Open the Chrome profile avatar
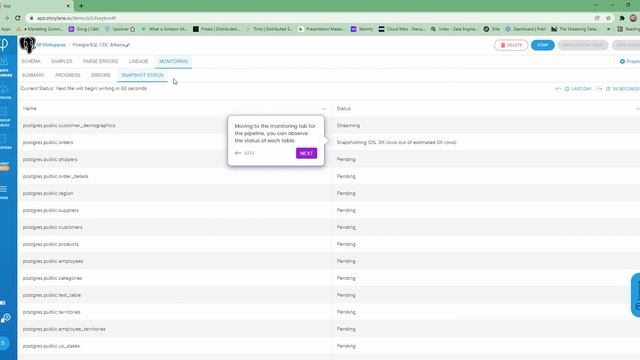The width and height of the screenshot is (640, 360). coord(633,18)
